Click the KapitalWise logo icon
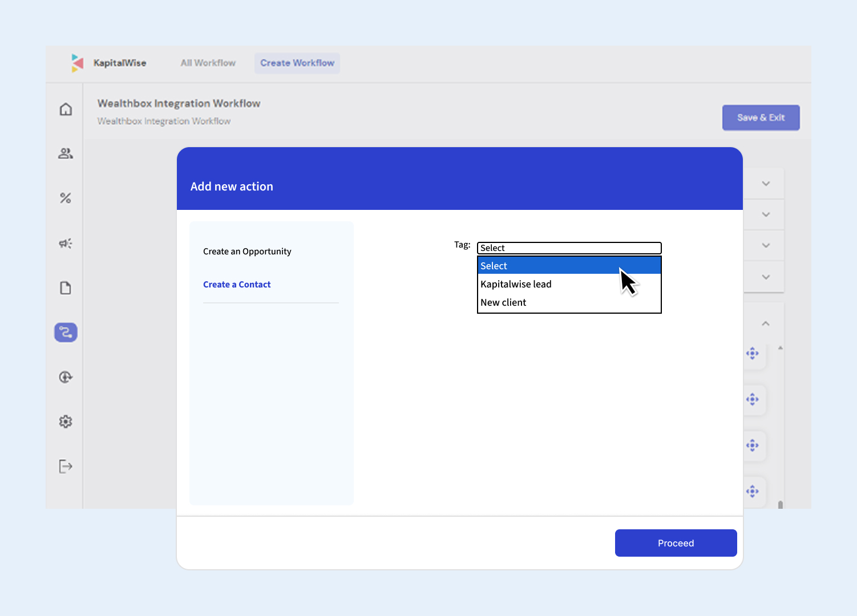 77,63
